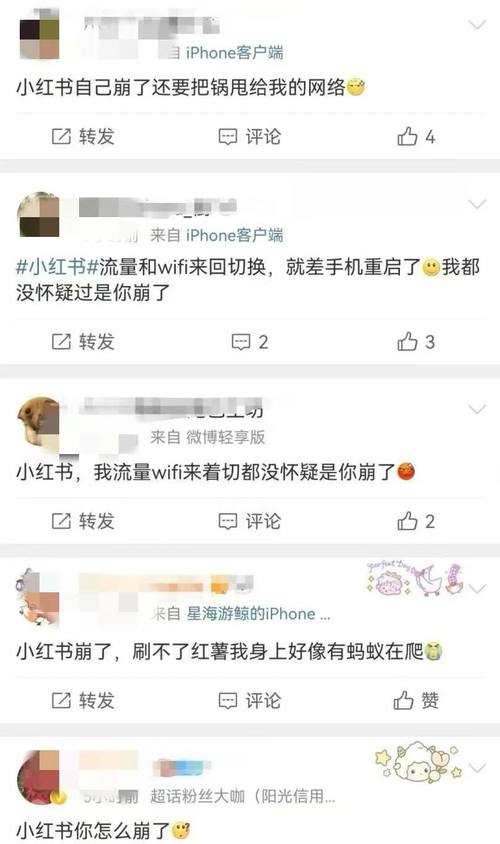Comment on the first post about 网络
500x844 pixels.
(249, 137)
